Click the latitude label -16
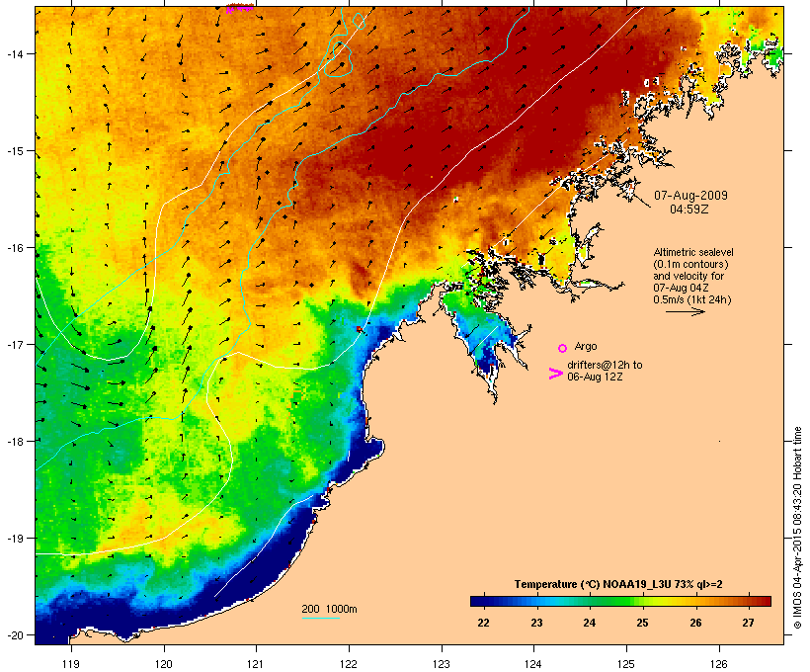Screen dimensions: 810x672 tap(15, 248)
